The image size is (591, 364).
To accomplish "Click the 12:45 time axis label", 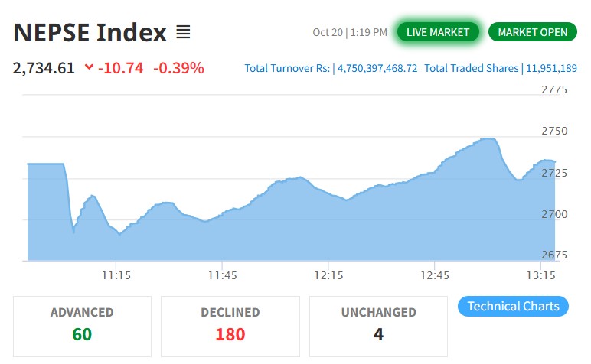I will click(435, 275).
